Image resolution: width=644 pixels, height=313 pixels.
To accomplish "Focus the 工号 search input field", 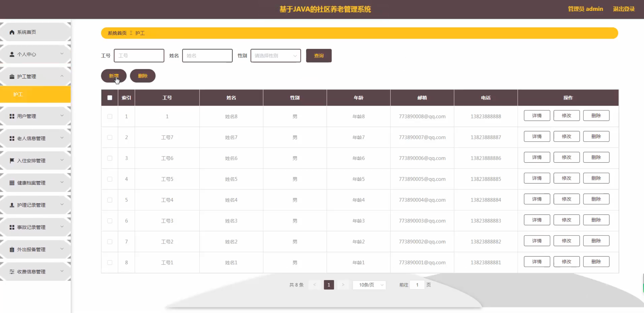I will [x=139, y=56].
